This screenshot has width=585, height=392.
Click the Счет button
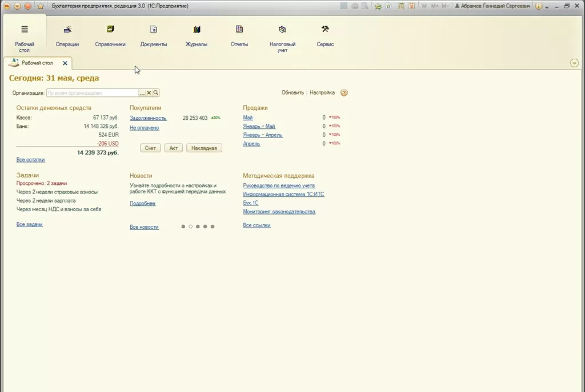(x=150, y=148)
